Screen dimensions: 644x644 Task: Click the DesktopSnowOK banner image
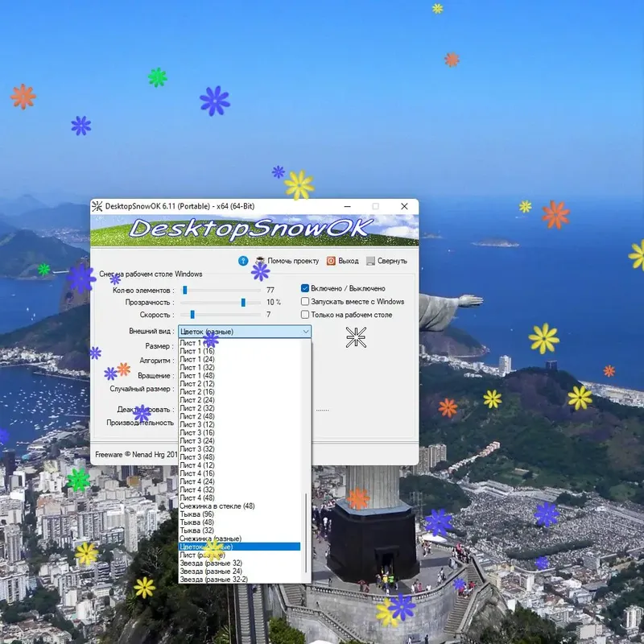click(254, 230)
